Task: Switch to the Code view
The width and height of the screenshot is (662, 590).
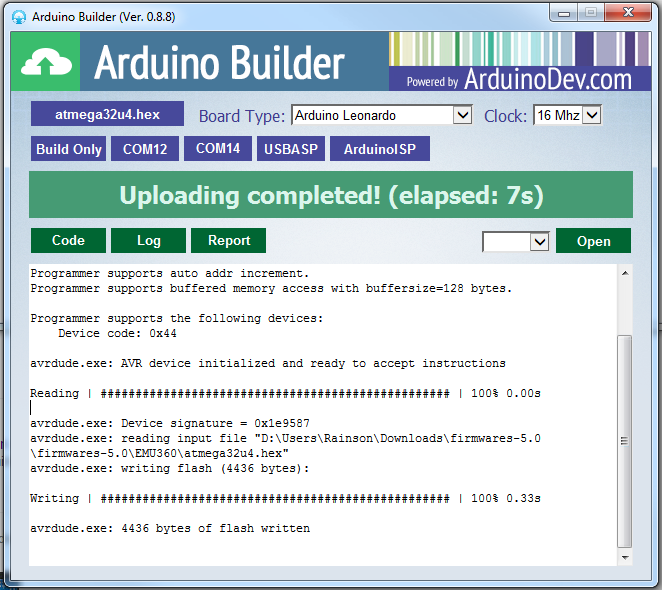Action: 68,241
